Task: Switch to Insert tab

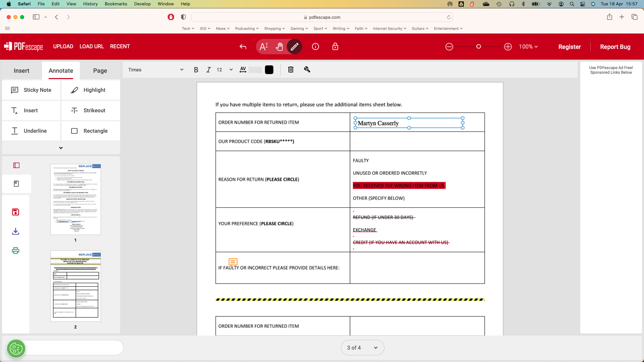Action: click(21, 70)
